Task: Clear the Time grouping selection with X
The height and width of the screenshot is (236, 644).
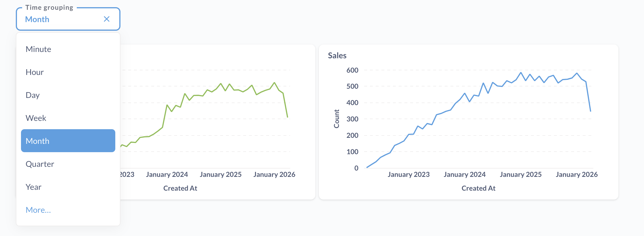Action: (107, 19)
